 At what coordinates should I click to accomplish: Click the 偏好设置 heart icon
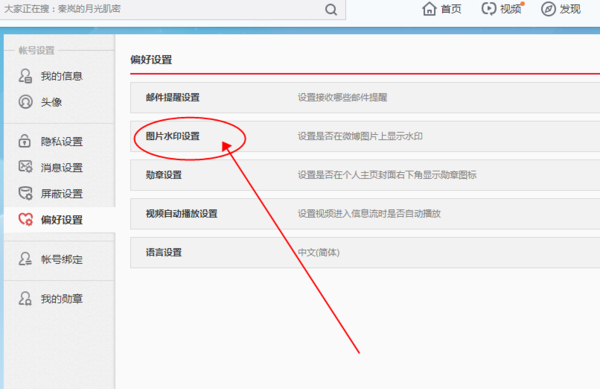26,219
